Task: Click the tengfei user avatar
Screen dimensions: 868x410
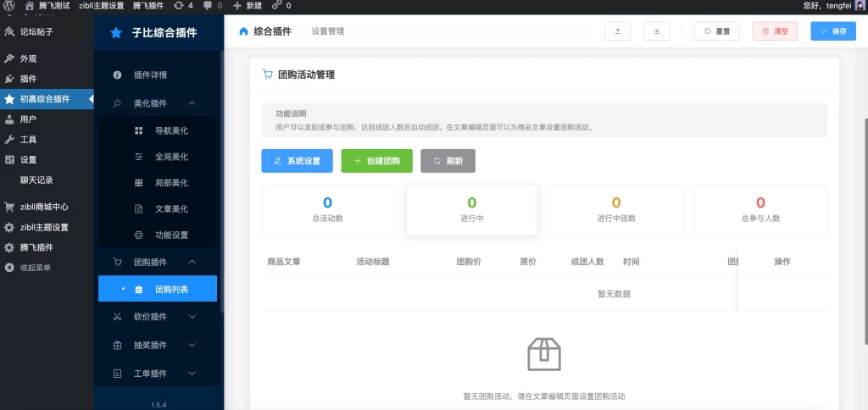Action: coord(859,5)
